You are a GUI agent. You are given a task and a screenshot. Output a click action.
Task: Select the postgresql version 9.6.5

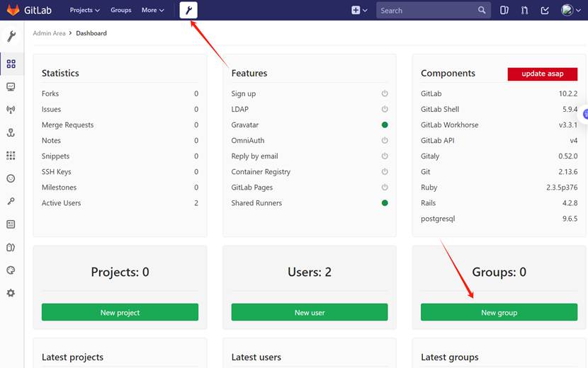pyautogui.click(x=570, y=219)
